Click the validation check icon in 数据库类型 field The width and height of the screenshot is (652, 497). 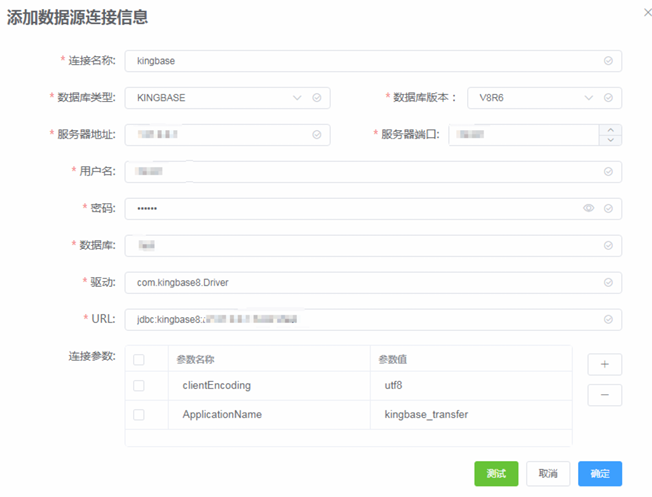click(316, 98)
